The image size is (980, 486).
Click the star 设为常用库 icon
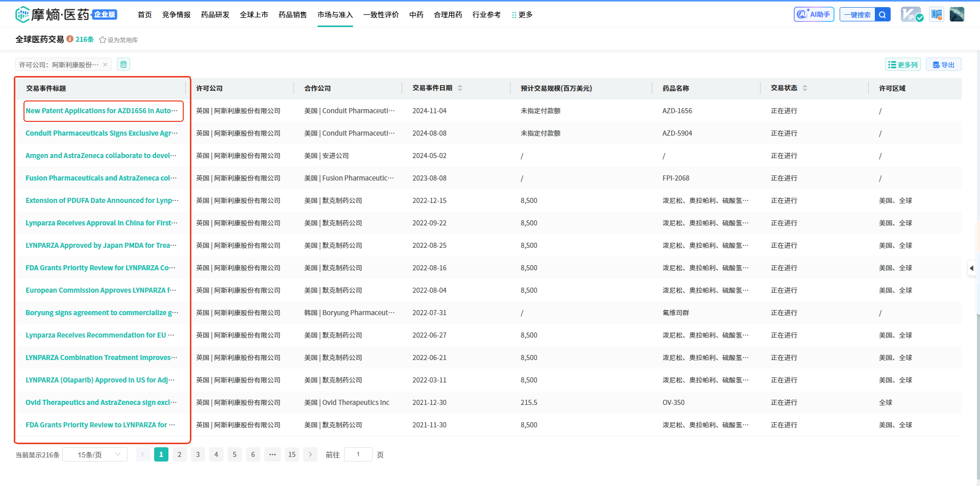(103, 40)
